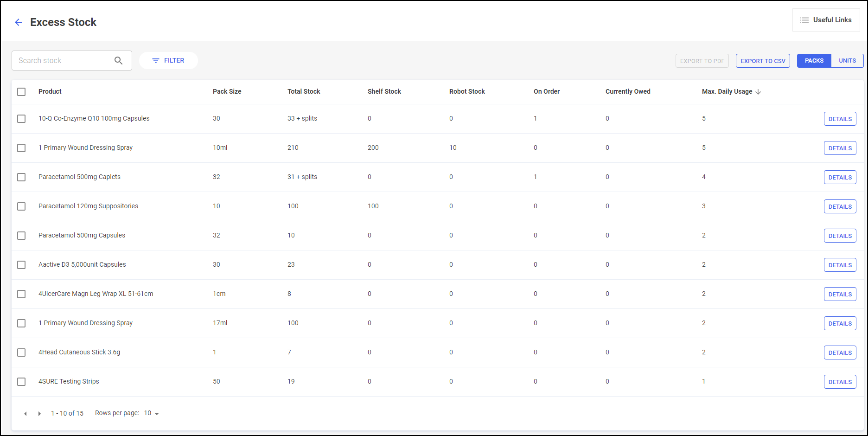Click the back arrow beside Excess Stock

tap(19, 22)
